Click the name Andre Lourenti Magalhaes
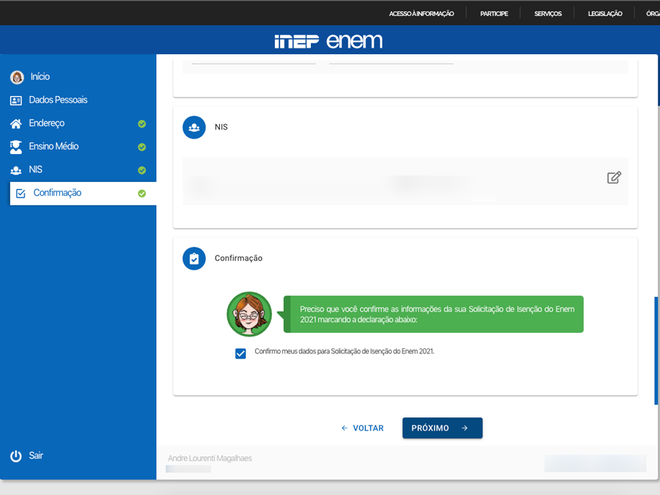 210,458
